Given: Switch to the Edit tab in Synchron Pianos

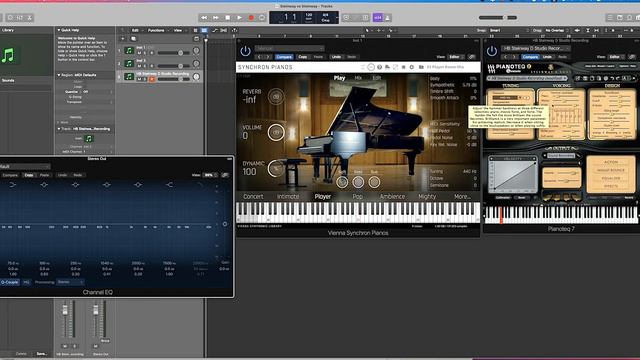Looking at the screenshot, I should click(377, 78).
